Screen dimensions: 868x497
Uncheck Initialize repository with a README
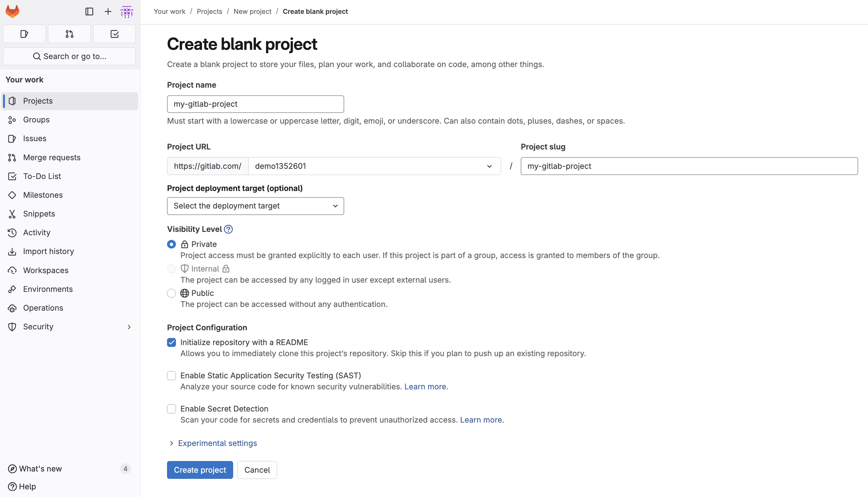(171, 342)
